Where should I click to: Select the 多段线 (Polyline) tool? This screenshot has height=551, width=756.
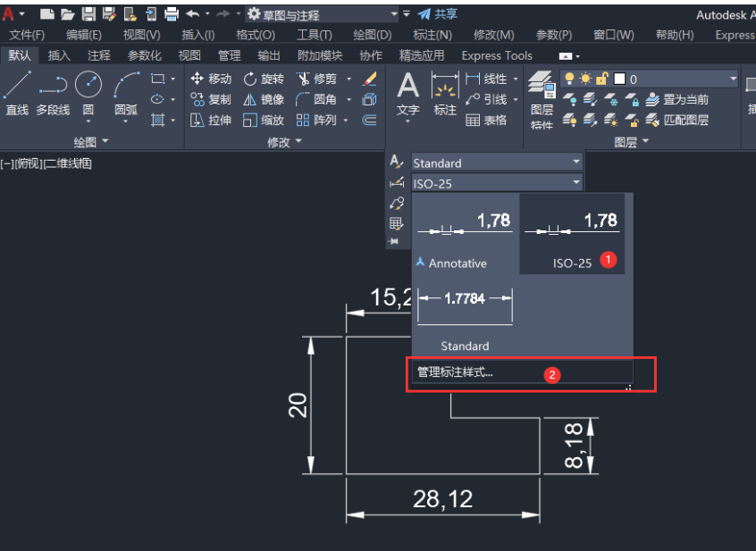click(x=53, y=94)
